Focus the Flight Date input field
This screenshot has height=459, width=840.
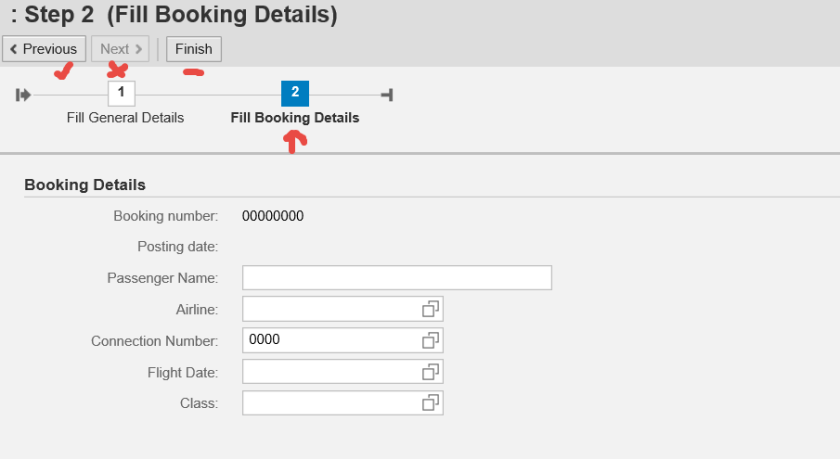(330, 372)
